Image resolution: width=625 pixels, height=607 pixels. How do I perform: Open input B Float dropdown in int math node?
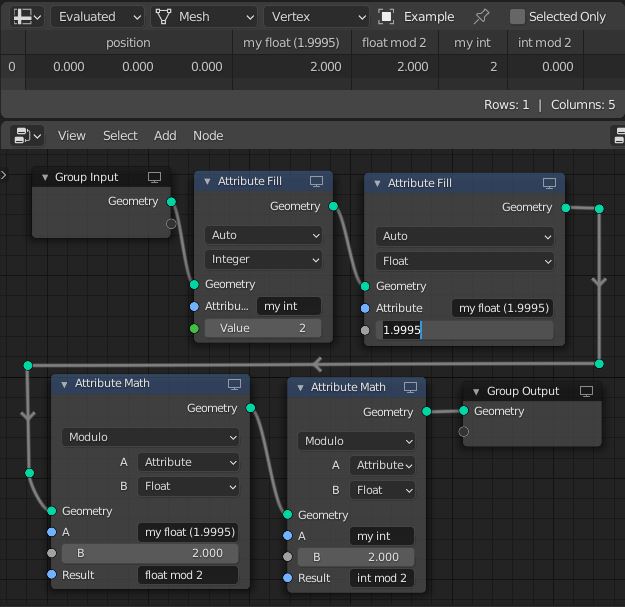pyautogui.click(x=383, y=490)
